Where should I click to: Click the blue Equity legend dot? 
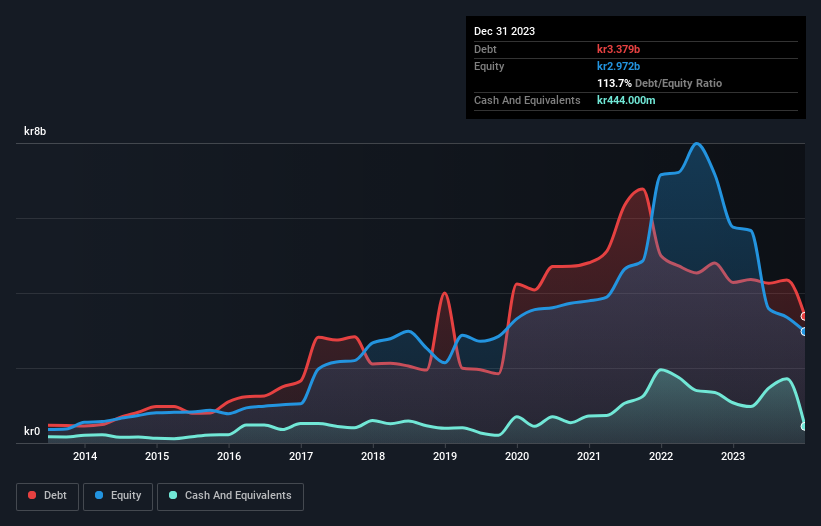[x=99, y=495]
